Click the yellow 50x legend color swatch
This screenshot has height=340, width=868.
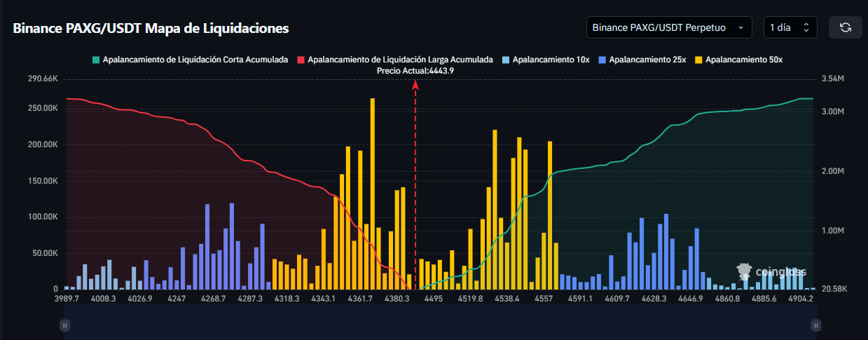tap(699, 60)
